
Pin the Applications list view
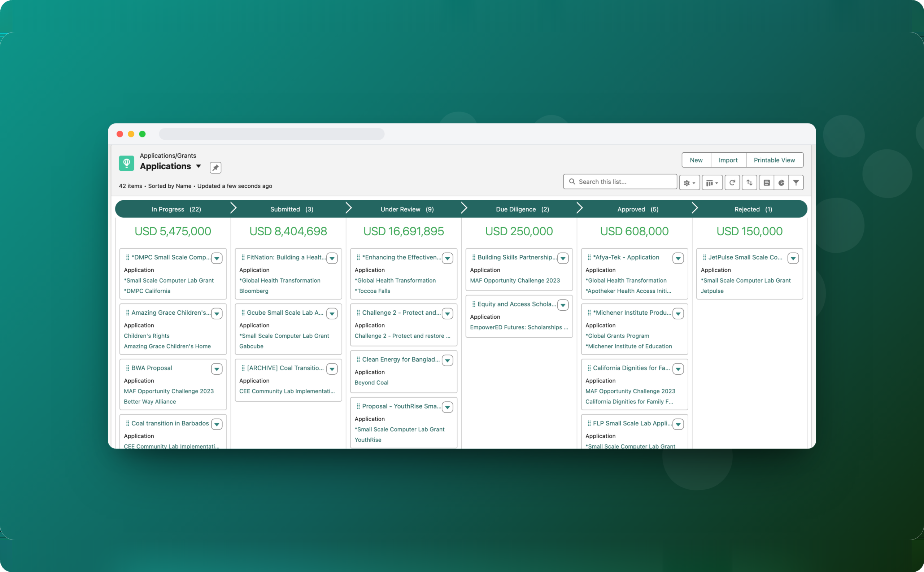[x=215, y=167]
